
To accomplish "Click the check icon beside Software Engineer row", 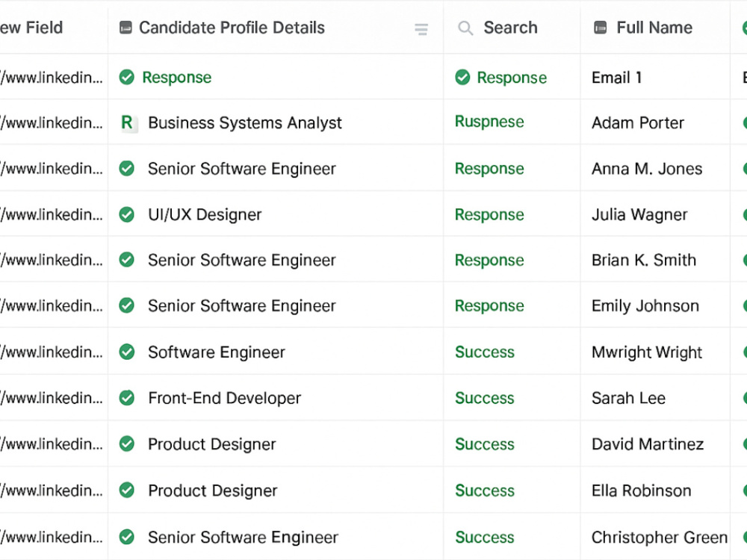I will click(x=127, y=352).
